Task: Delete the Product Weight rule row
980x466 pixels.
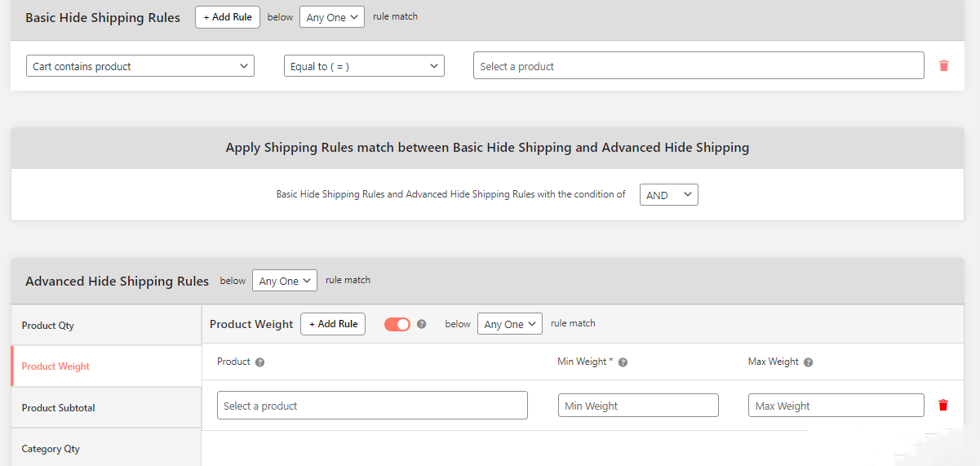Action: [x=943, y=406]
